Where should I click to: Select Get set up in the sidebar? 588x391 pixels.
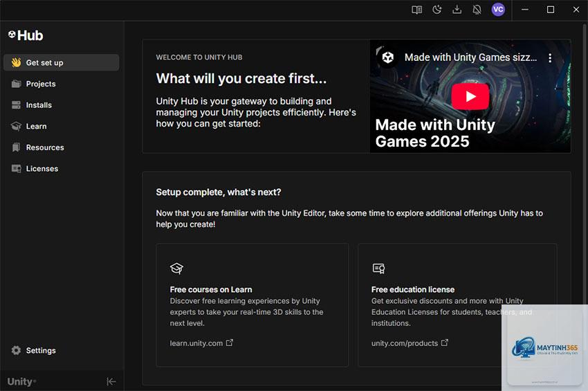click(61, 63)
